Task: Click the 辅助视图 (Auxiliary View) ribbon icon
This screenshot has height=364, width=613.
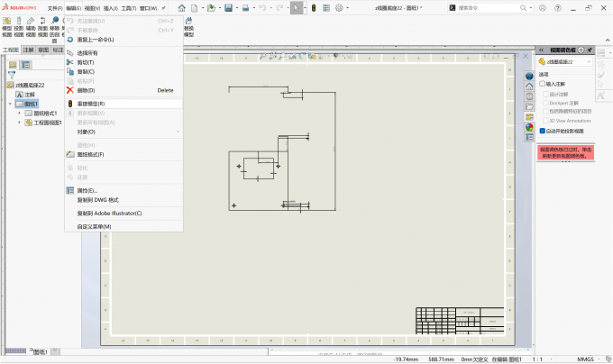Action: click(31, 27)
